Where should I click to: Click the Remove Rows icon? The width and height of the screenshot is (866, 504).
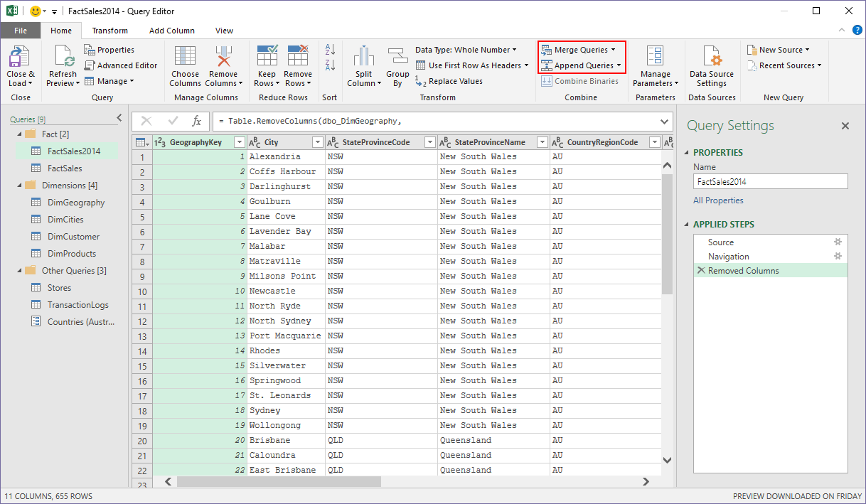pos(298,57)
